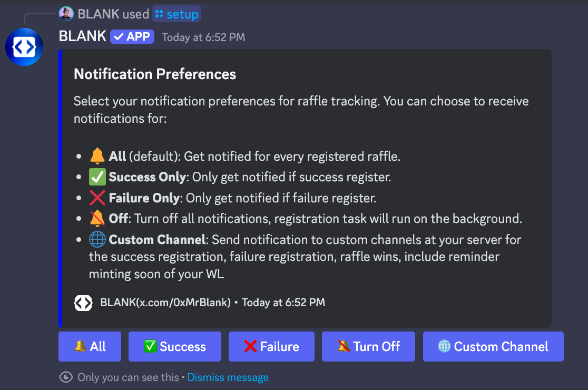Click the green checkmark emoji beside Success Only
Screen dimensions: 588x390
[x=97, y=177]
